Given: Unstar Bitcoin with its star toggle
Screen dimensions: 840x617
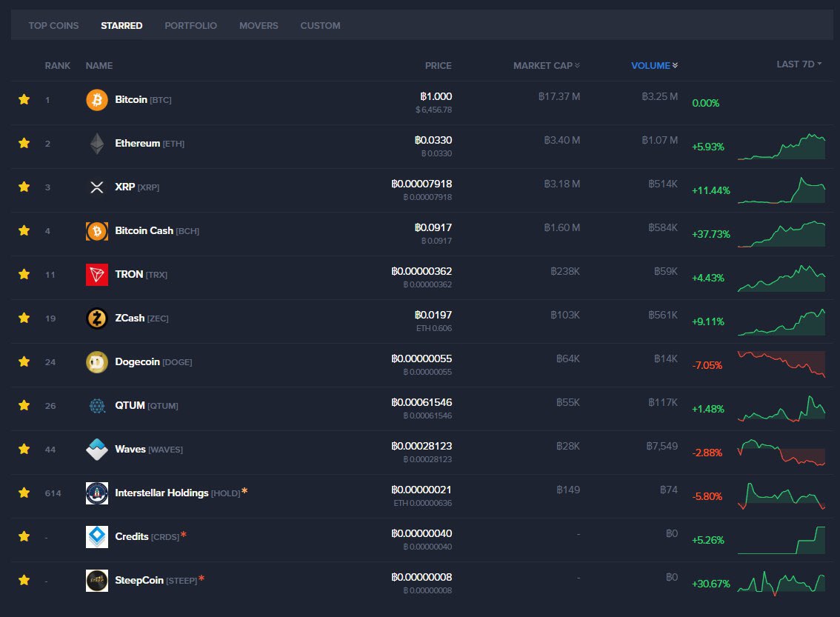Looking at the screenshot, I should pos(24,99).
